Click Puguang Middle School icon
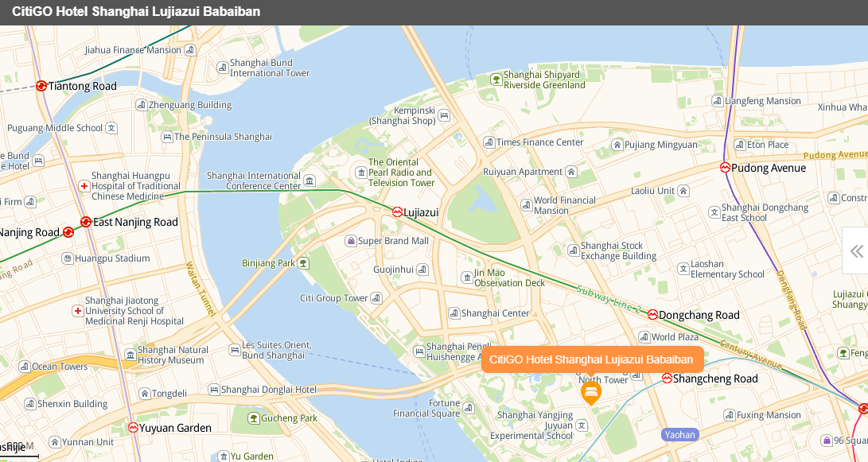The height and width of the screenshot is (462, 868). (x=111, y=128)
